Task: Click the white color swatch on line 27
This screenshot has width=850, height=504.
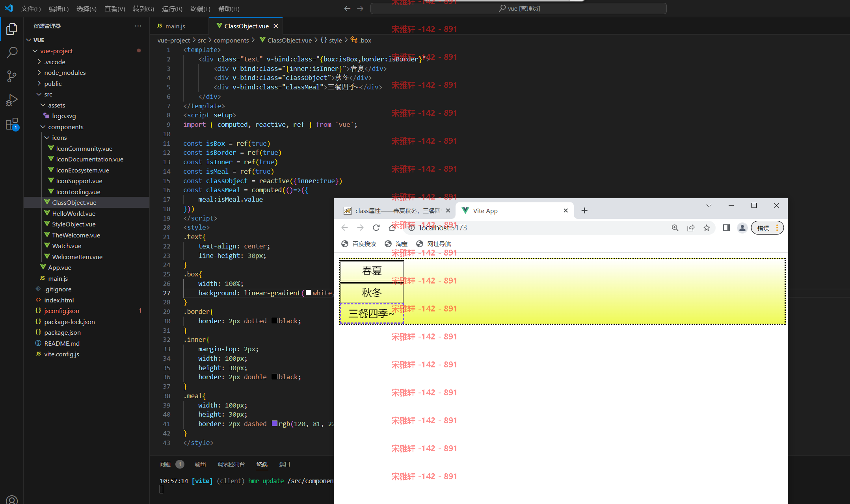Action: coord(309,293)
